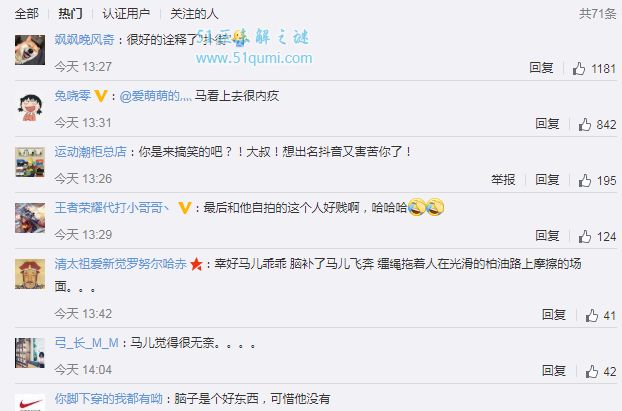Switch to the 全部 tab
The image size is (622, 411).
(27, 14)
